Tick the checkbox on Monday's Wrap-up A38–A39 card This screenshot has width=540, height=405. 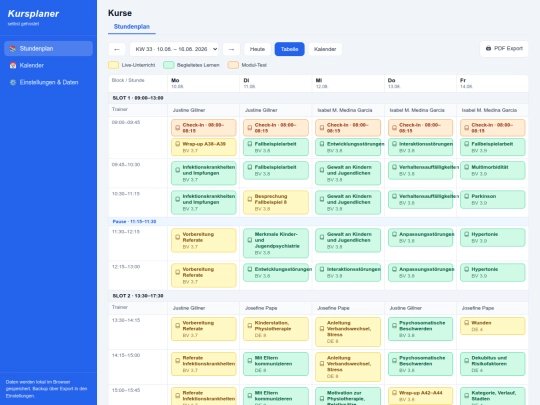pyautogui.click(x=178, y=144)
